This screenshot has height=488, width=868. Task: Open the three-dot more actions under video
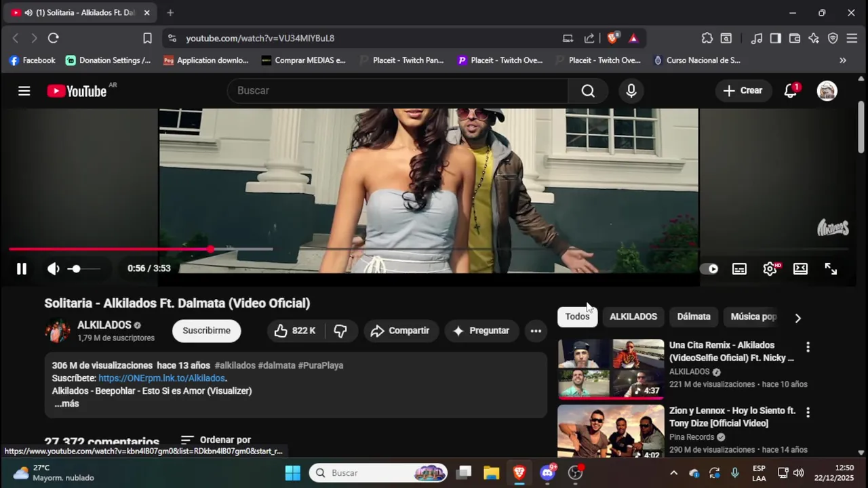coord(536,331)
